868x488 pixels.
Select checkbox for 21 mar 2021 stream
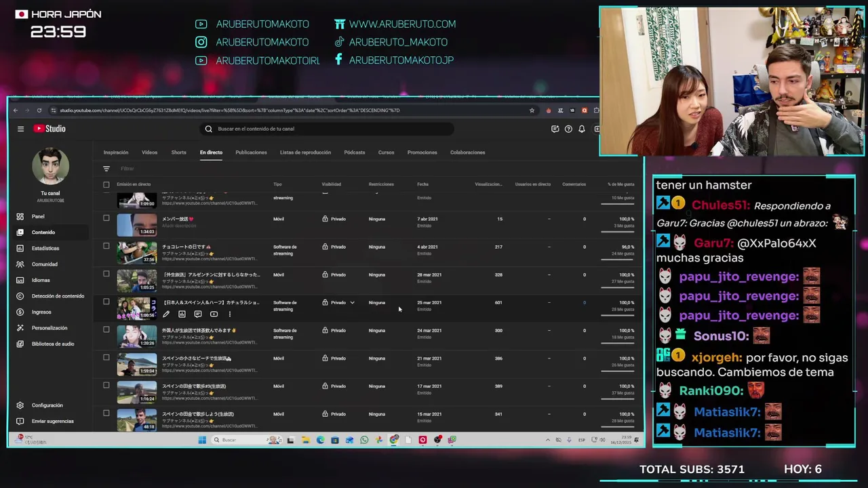[106, 357]
